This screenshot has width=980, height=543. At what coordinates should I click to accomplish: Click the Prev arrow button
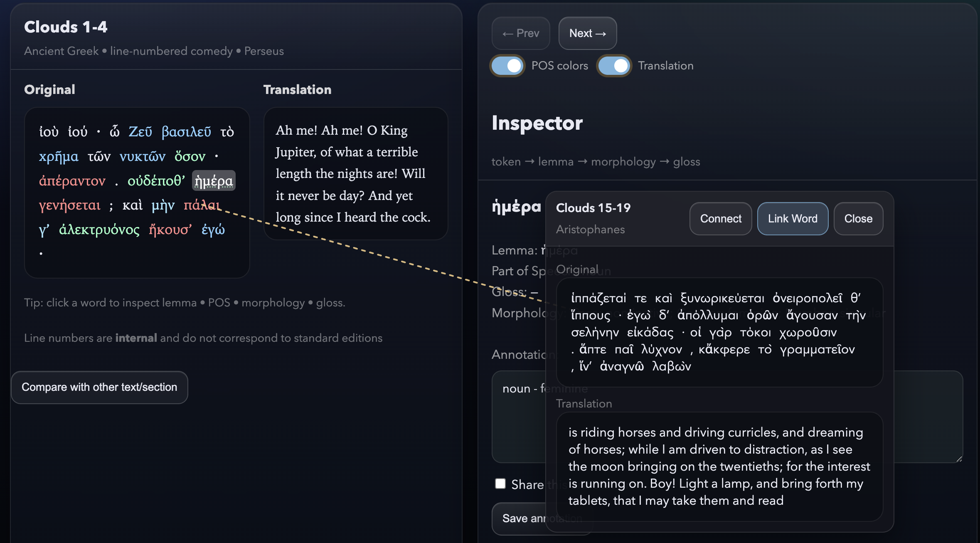pos(520,33)
